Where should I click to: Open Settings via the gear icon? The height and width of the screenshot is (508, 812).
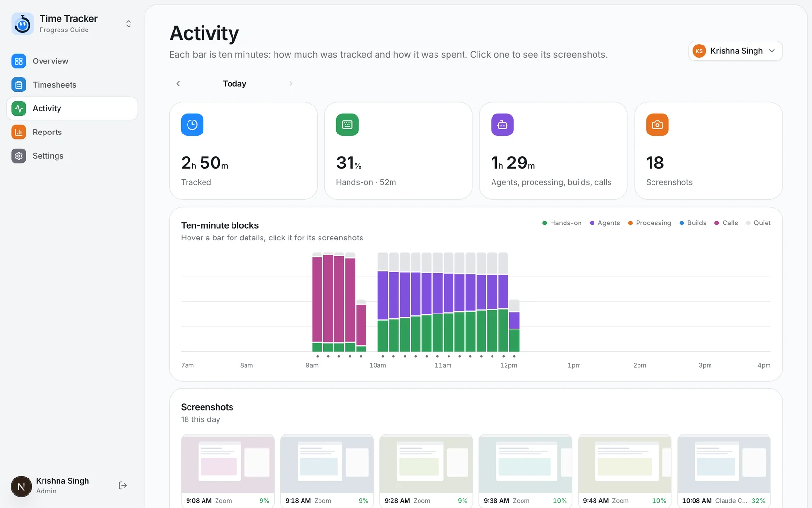[19, 156]
